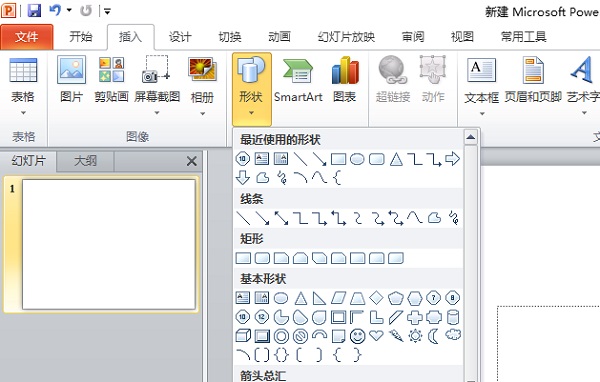This screenshot has width=600, height=382.
Task: Select the right triangle in 基本形状
Action: (x=319, y=298)
